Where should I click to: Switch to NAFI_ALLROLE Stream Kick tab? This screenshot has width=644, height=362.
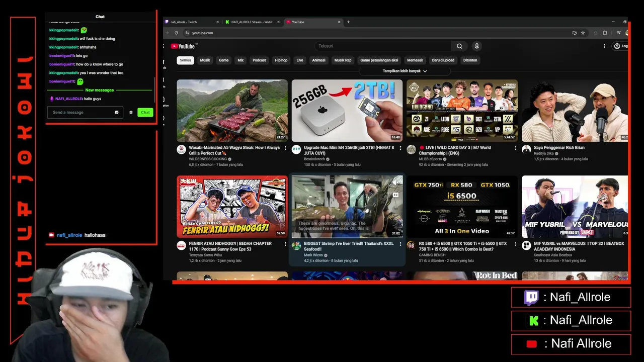252,22
